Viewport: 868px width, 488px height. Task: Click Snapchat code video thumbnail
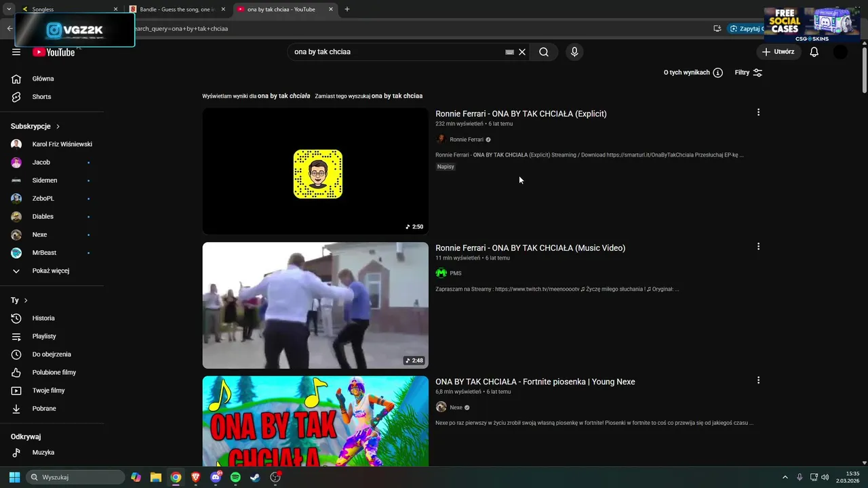315,171
